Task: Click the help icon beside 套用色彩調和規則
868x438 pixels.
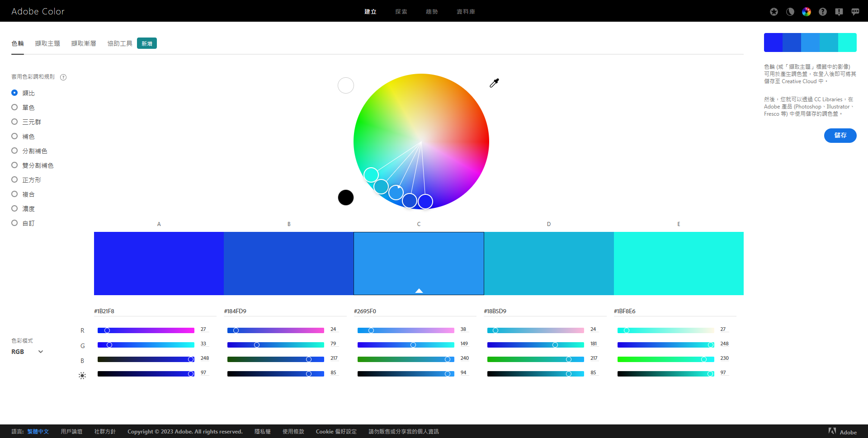Action: pos(63,77)
